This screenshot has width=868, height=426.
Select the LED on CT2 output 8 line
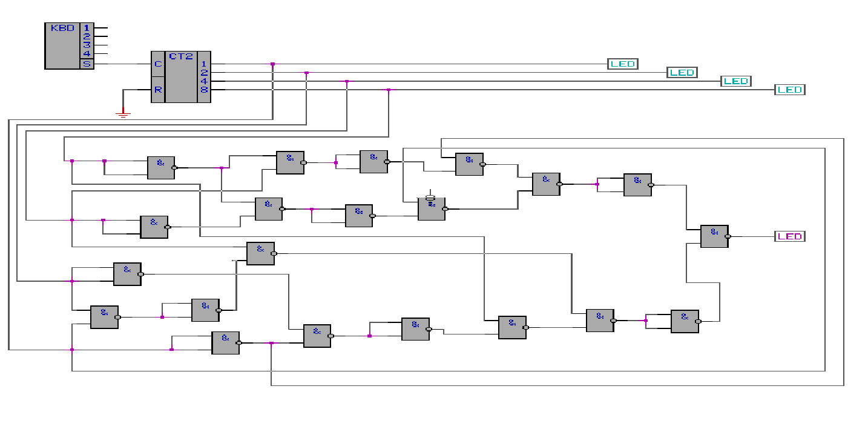click(790, 90)
